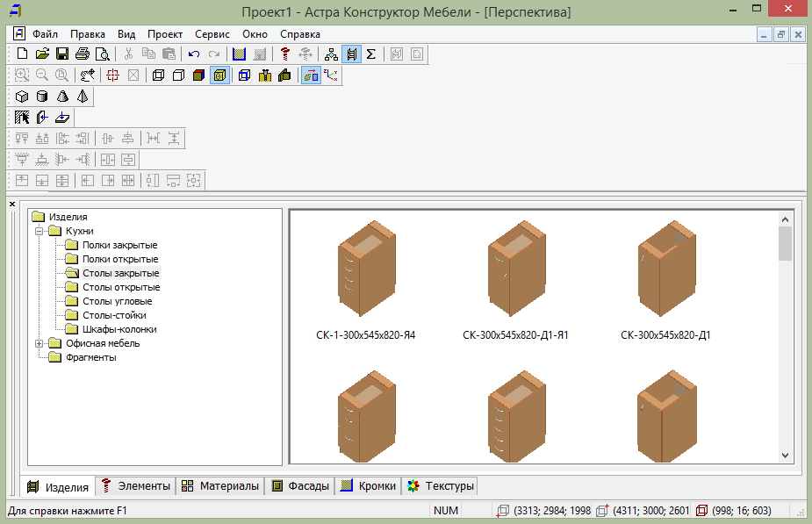Click the slab with blue down arrow icon
The image size is (812, 524).
pos(62,118)
